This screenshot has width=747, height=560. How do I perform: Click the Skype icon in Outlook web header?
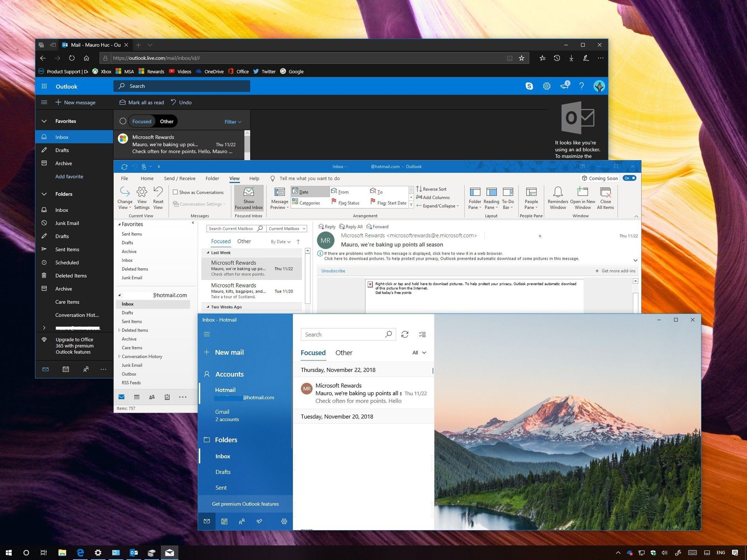tap(529, 86)
